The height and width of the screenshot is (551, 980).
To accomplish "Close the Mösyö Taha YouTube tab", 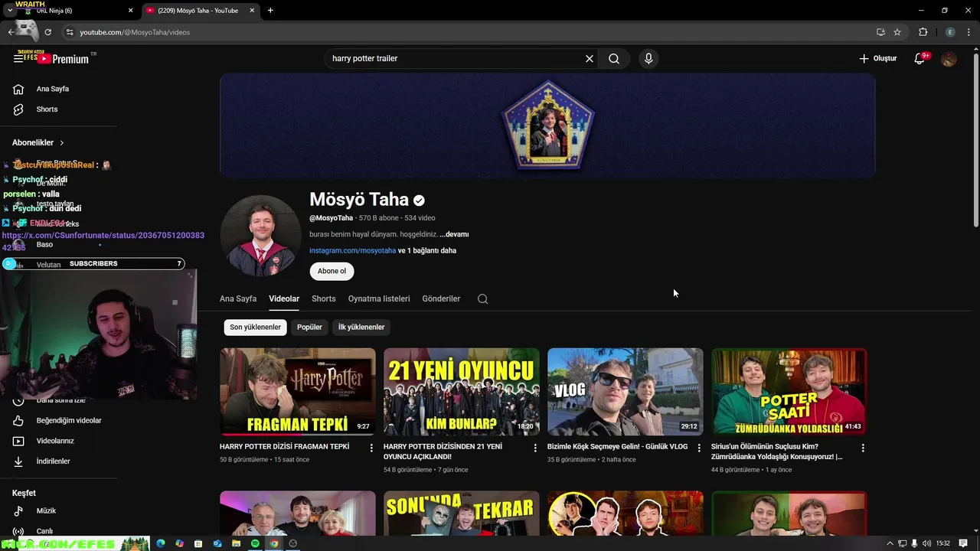I will pyautogui.click(x=253, y=11).
